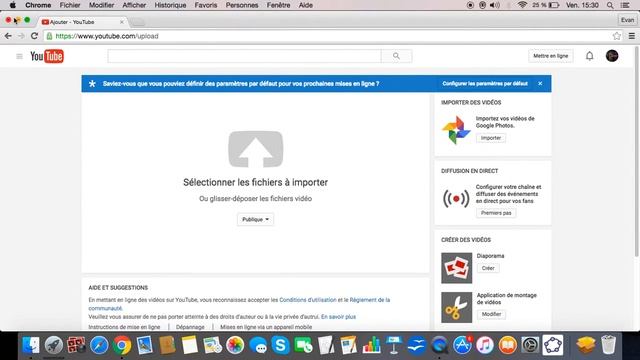Image resolution: width=640 pixels, height=360 pixels.
Task: Open the notifications bell
Action: pyautogui.click(x=589, y=56)
